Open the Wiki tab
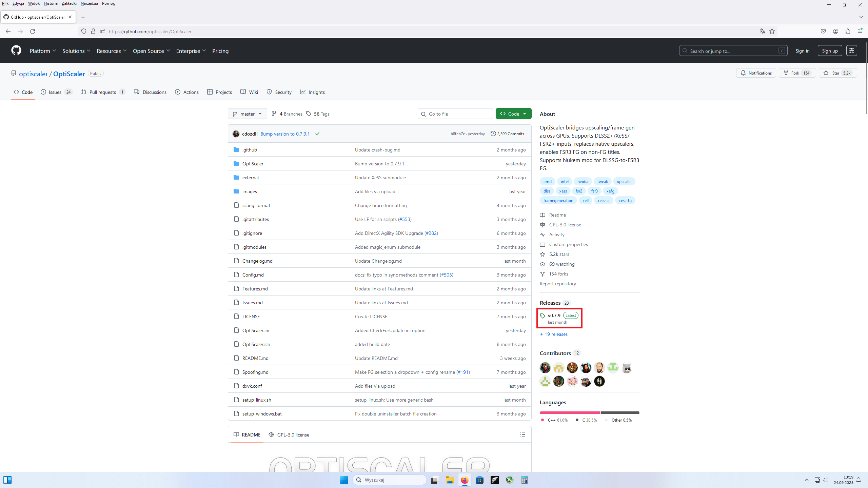 tap(249, 92)
